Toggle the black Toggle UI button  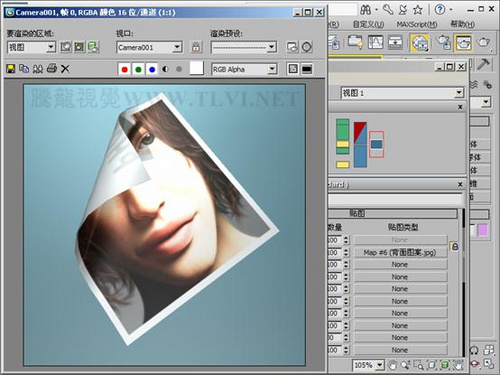coord(307,69)
